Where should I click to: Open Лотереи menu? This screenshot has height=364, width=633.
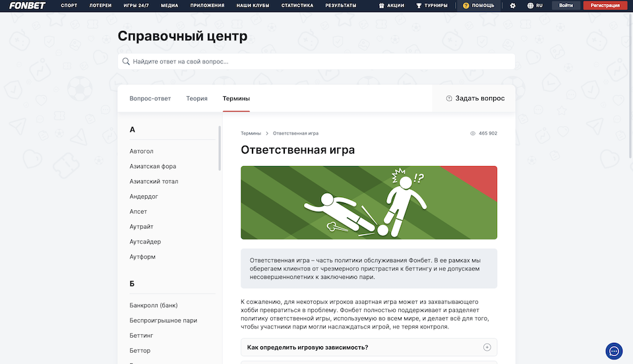(x=100, y=6)
